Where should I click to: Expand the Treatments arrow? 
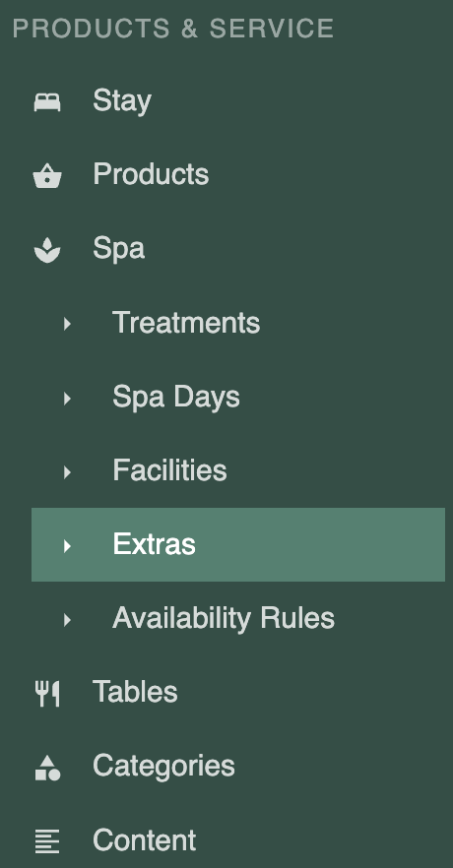67,323
